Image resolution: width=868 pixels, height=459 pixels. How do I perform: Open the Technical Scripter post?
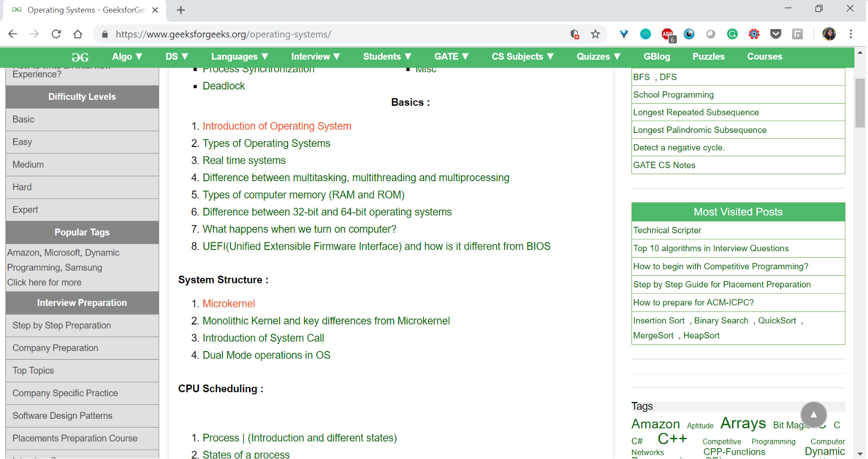tap(667, 231)
